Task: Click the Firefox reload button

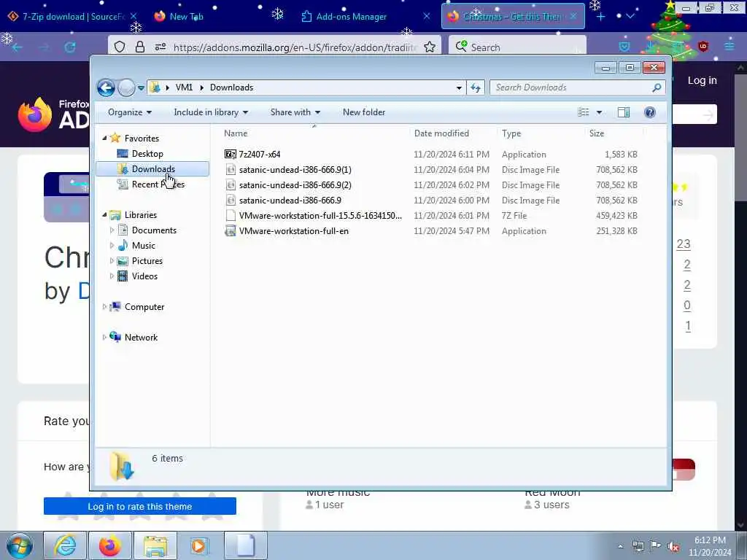Action: (70, 47)
